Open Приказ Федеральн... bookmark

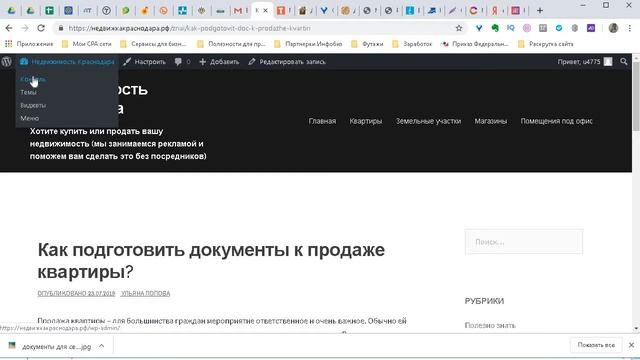click(475, 44)
